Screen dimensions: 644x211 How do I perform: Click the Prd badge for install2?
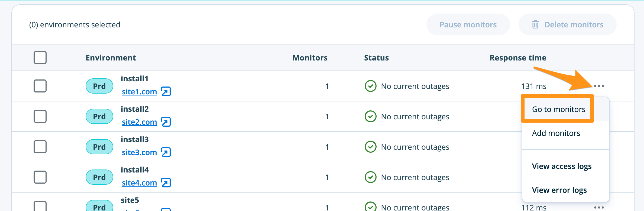99,117
